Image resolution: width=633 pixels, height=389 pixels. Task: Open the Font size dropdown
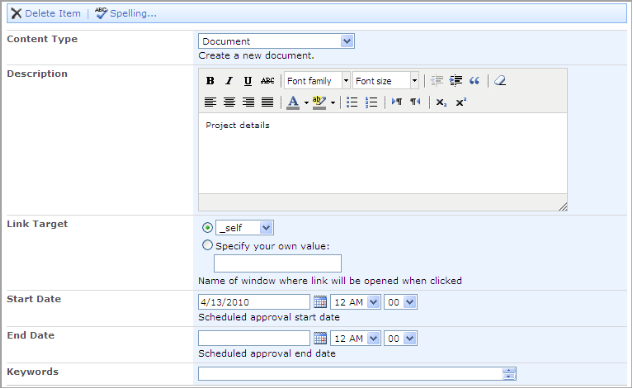pos(386,81)
